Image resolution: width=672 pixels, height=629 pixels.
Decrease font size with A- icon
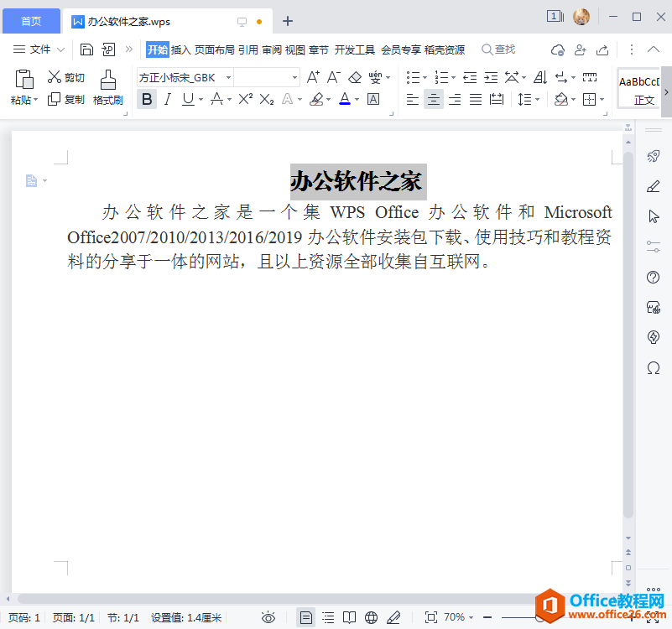point(334,77)
